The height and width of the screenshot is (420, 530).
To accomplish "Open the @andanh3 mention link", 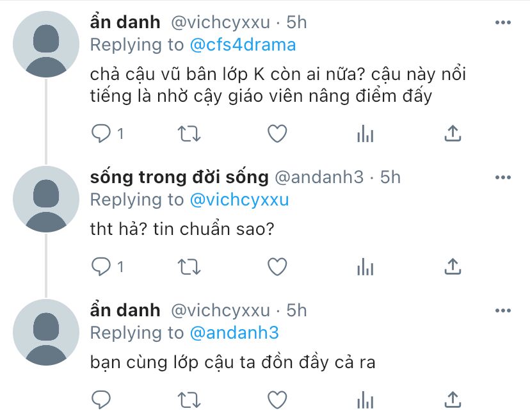I will 234,333.
